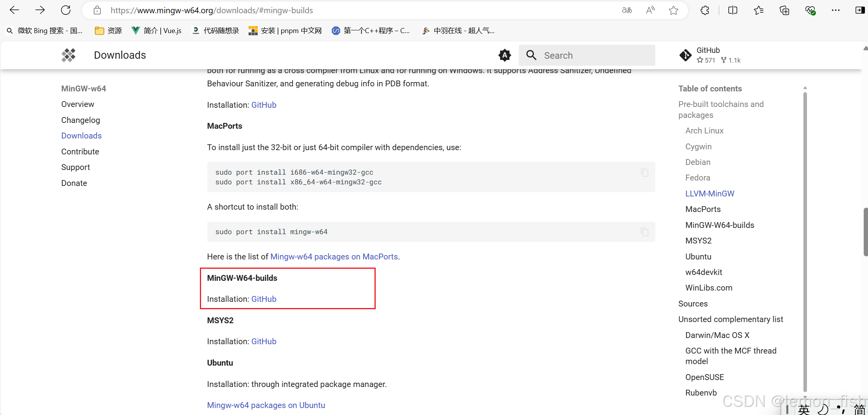Jump to WinLibs.com in table of contents
Viewport: 868px width, 415px height.
tap(709, 288)
